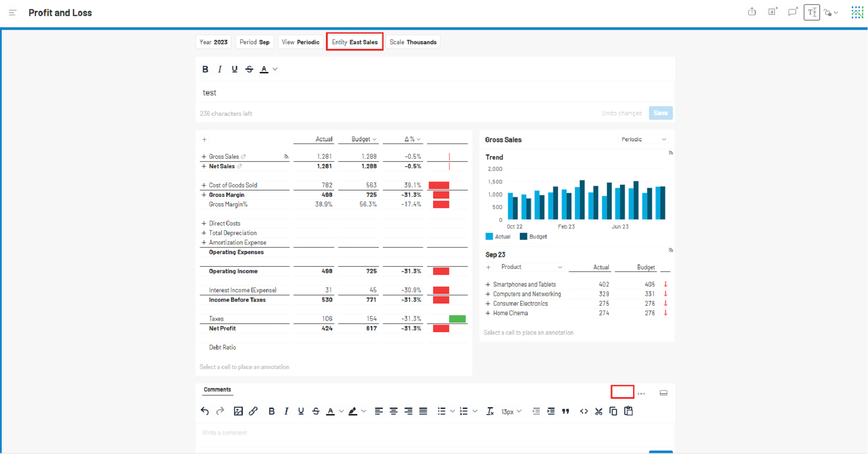The width and height of the screenshot is (868, 454).
Task: Insert an image in comment editor
Action: coord(238,411)
